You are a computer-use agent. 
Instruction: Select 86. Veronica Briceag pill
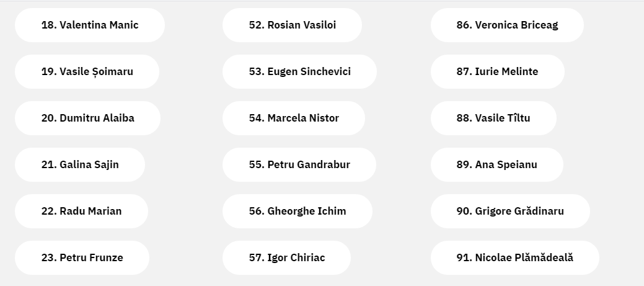point(507,25)
